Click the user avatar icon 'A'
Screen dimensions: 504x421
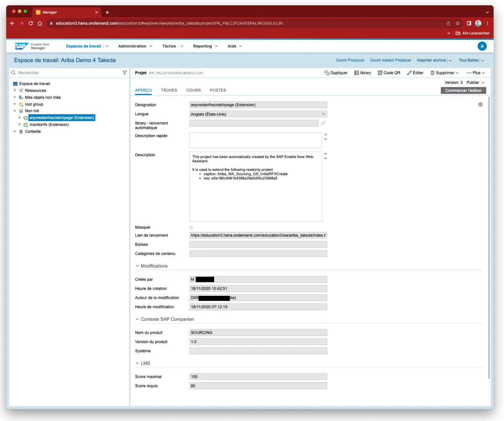coord(482,46)
